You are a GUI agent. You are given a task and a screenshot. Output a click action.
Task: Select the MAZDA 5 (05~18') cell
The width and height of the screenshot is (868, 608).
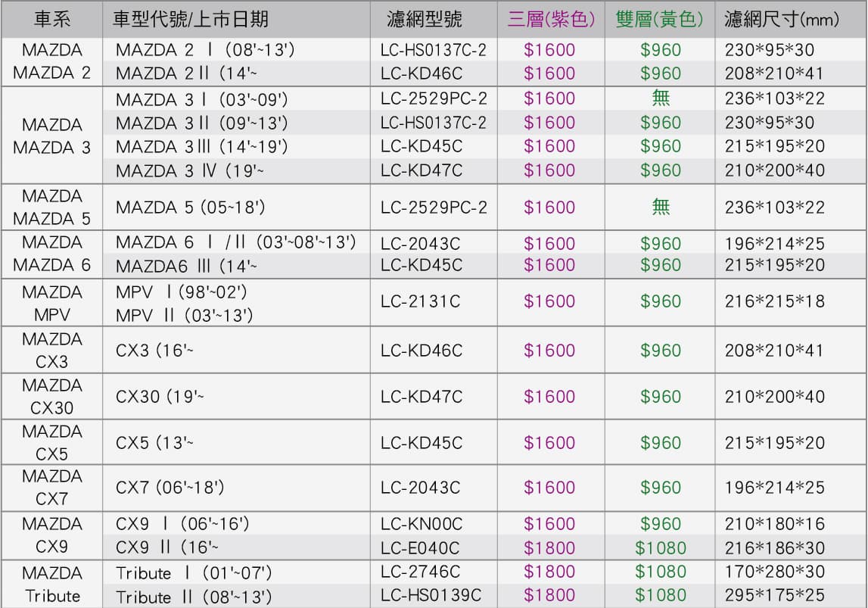[191, 207]
